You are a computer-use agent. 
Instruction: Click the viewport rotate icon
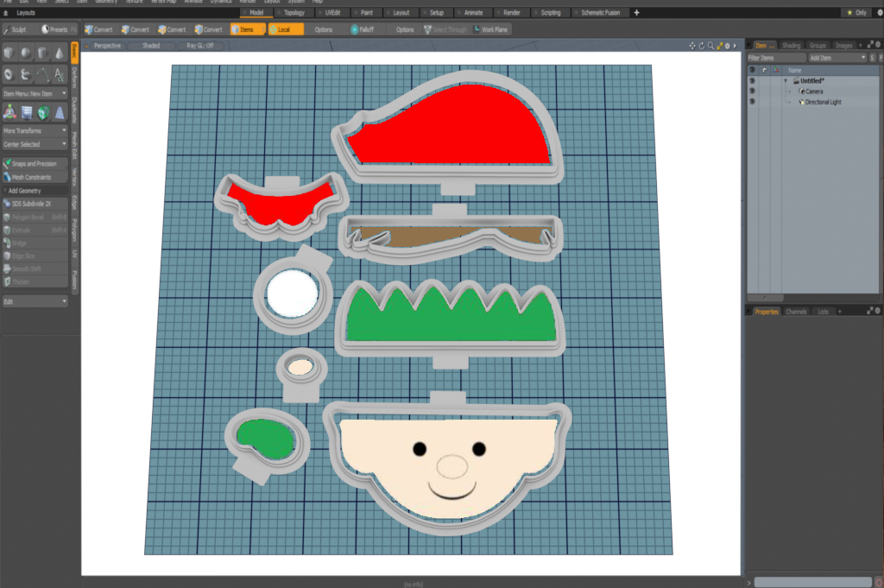pos(701,46)
